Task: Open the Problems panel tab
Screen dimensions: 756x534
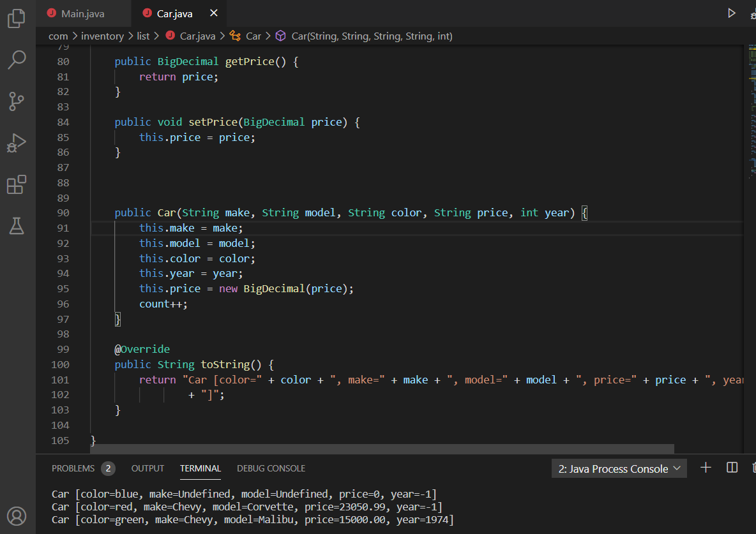Action: (73, 468)
